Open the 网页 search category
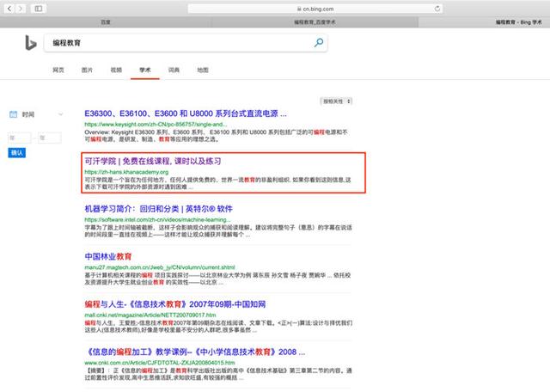Image resolution: width=550 pixels, height=392 pixels. coord(58,70)
